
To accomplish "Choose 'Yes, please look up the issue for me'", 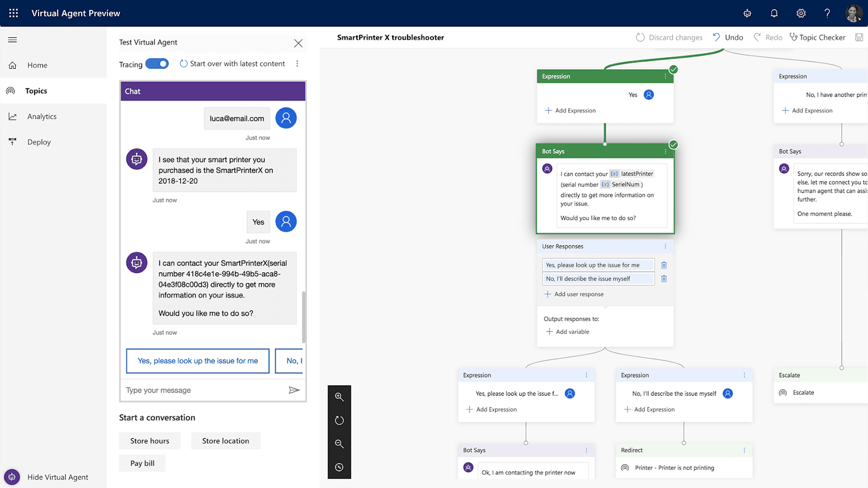I will tap(197, 360).
